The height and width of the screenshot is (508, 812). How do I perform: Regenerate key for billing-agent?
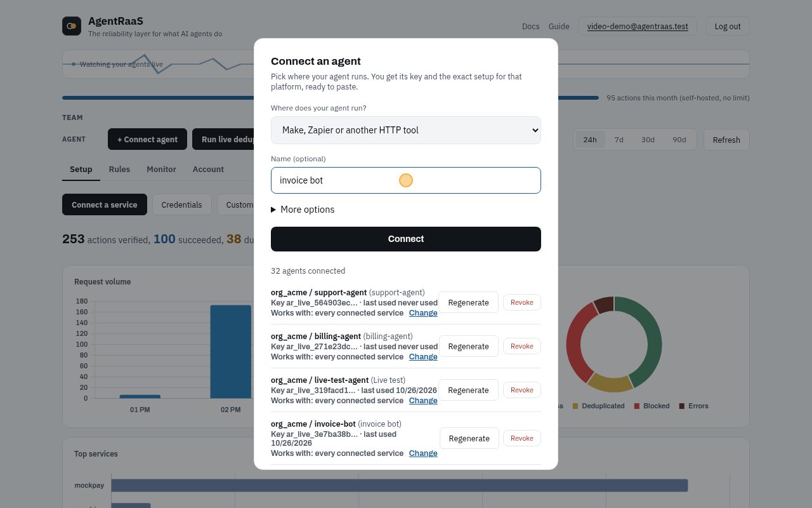point(468,346)
